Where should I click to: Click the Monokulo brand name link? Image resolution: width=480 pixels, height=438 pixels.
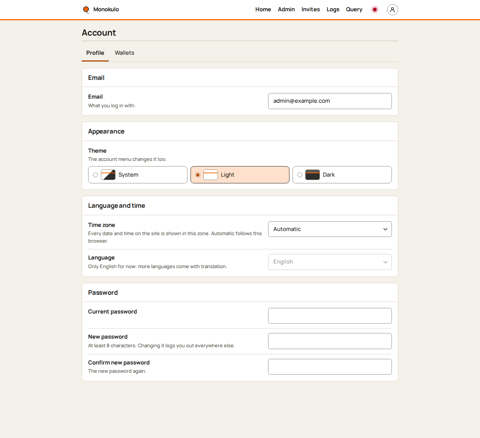click(x=106, y=9)
